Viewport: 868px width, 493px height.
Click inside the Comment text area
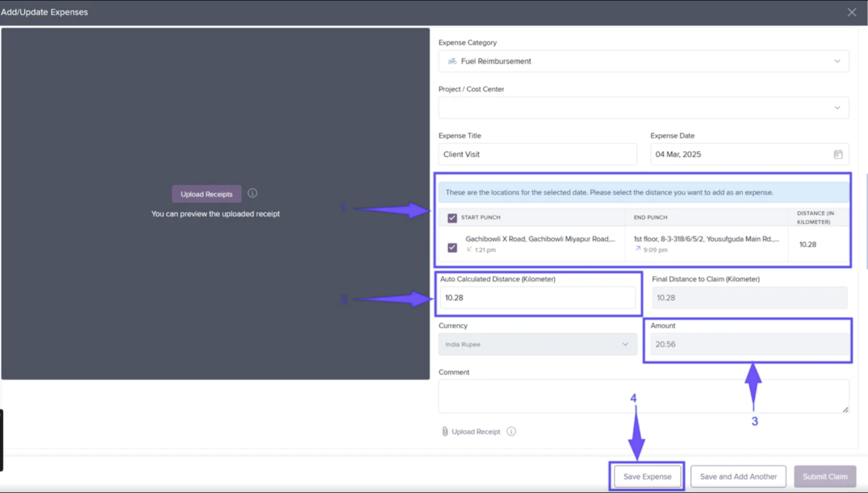click(643, 396)
